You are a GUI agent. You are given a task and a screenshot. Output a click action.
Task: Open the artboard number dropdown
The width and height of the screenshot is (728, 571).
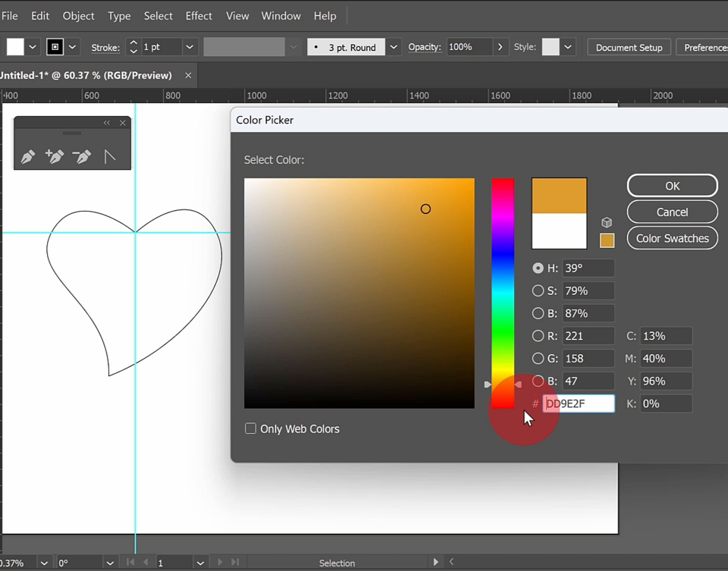click(200, 563)
